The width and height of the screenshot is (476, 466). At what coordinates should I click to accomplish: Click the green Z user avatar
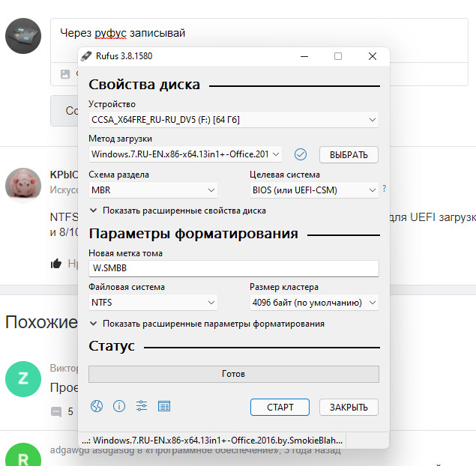click(23, 379)
